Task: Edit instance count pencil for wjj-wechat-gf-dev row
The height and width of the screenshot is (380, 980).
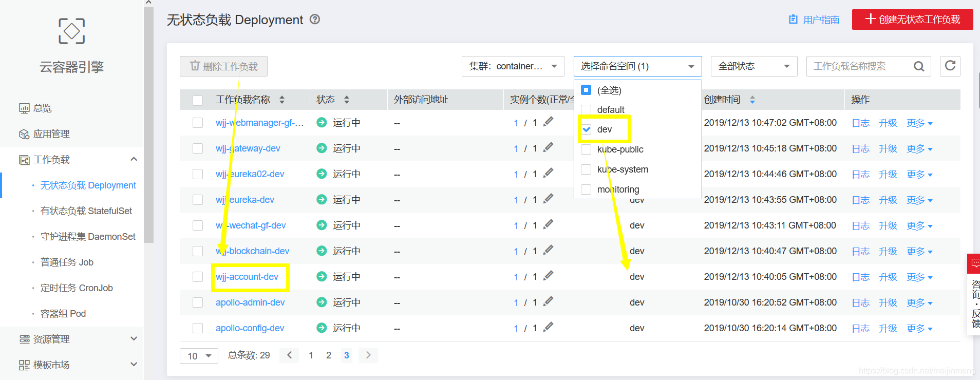Action: [548, 224]
